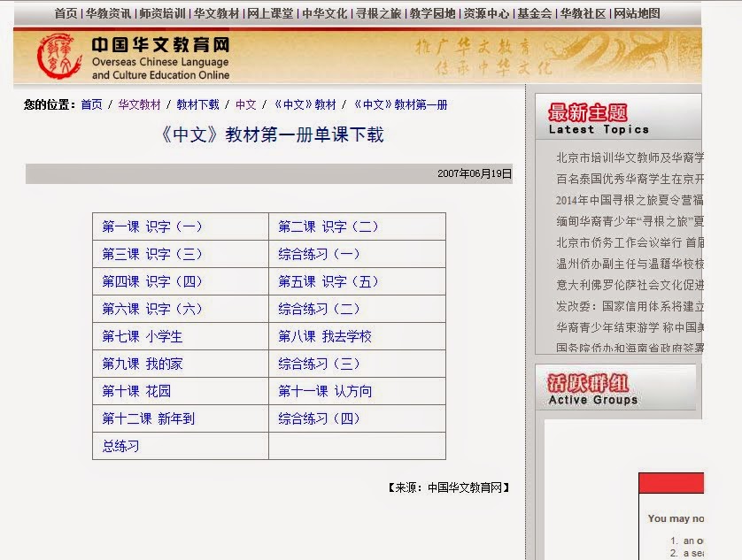
Task: Download 第八课 我去学校
Action: [325, 336]
